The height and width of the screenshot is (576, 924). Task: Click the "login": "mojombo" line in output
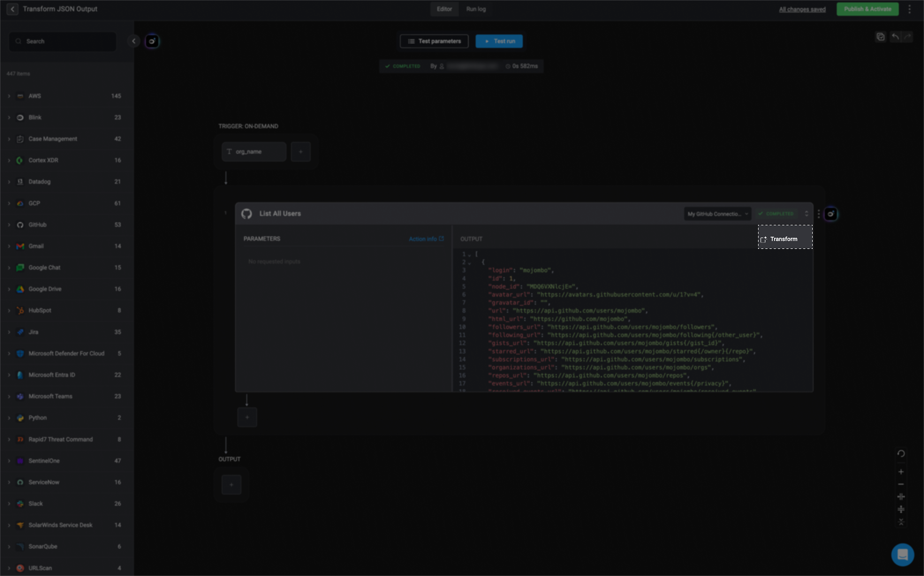[521, 270]
